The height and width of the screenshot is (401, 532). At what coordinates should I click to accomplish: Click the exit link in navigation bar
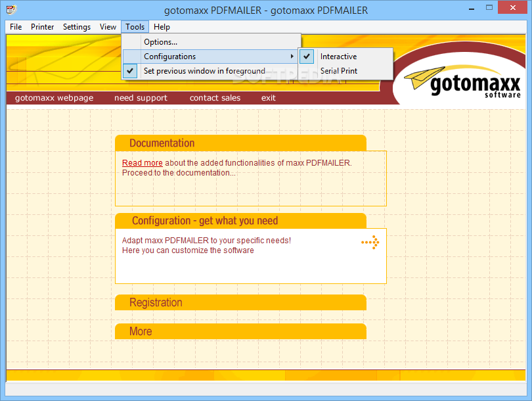coord(269,98)
